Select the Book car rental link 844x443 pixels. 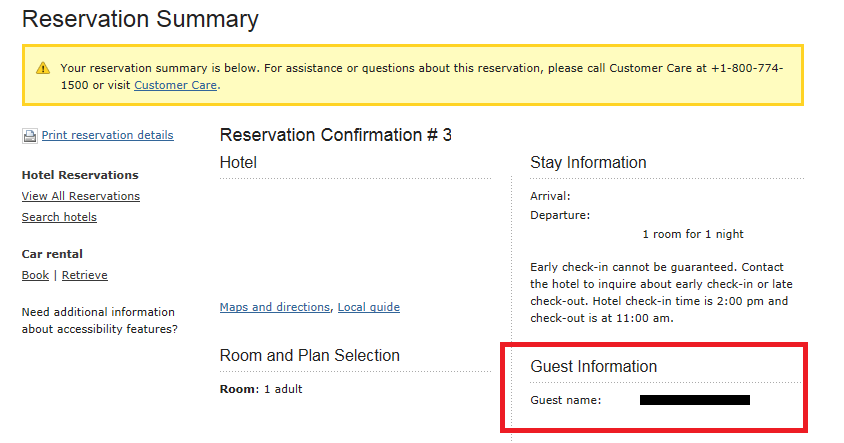(x=35, y=275)
